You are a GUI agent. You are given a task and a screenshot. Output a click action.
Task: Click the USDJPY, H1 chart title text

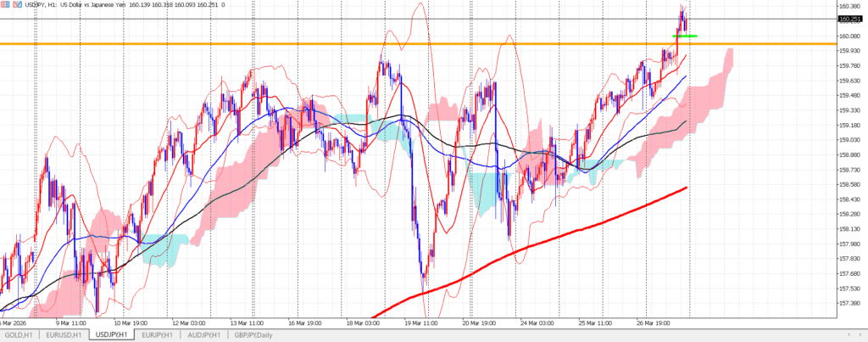pos(43,5)
